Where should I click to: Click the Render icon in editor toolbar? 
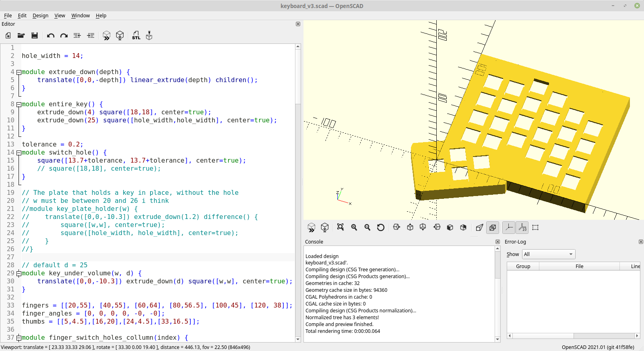[x=120, y=35]
